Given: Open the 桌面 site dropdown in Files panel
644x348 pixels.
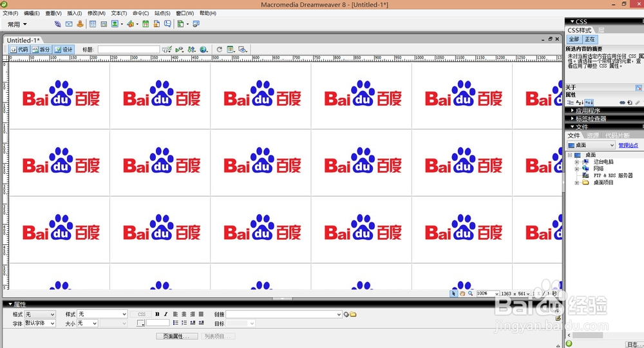Looking at the screenshot, I should click(591, 145).
